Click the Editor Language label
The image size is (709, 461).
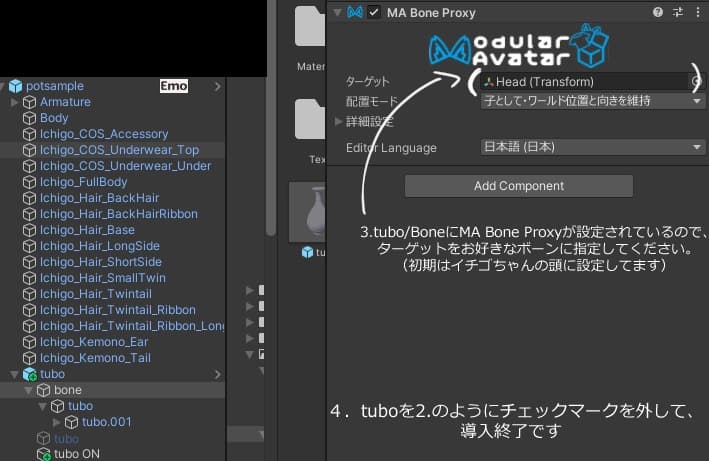click(391, 148)
